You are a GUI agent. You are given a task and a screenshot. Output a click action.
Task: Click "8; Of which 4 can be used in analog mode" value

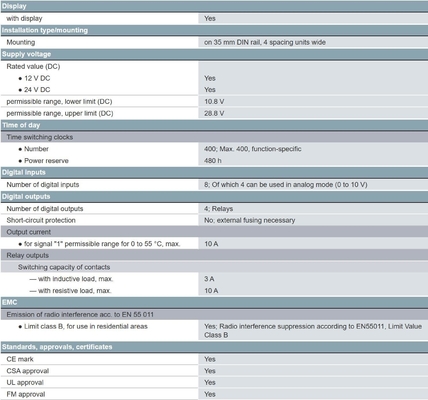[286, 185]
